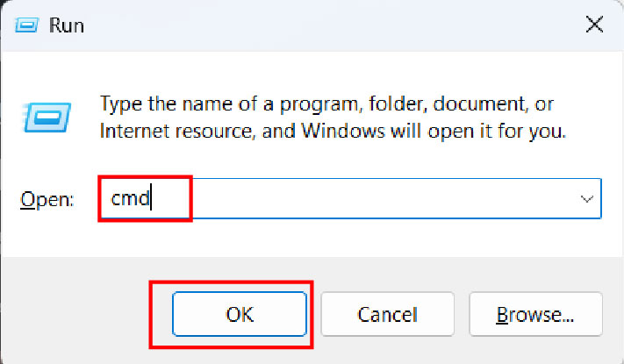
Task: Click the "cmd" entry in the Open box
Action: tap(131, 199)
